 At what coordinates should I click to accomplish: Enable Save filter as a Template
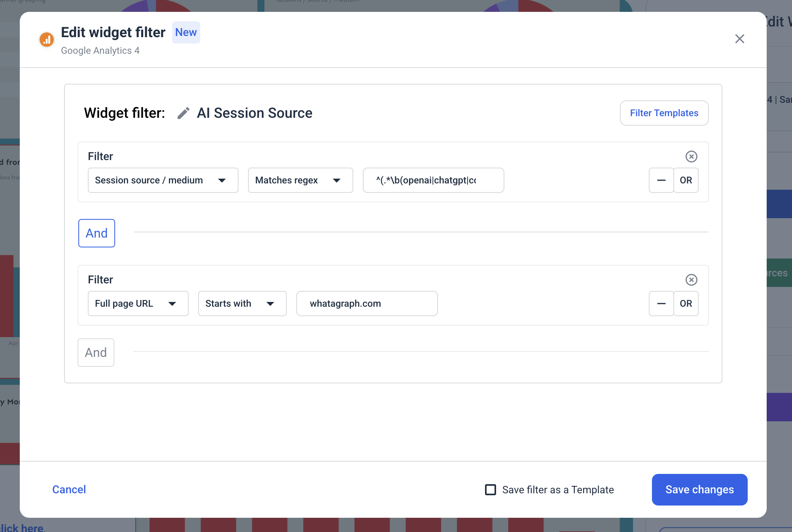pyautogui.click(x=490, y=490)
